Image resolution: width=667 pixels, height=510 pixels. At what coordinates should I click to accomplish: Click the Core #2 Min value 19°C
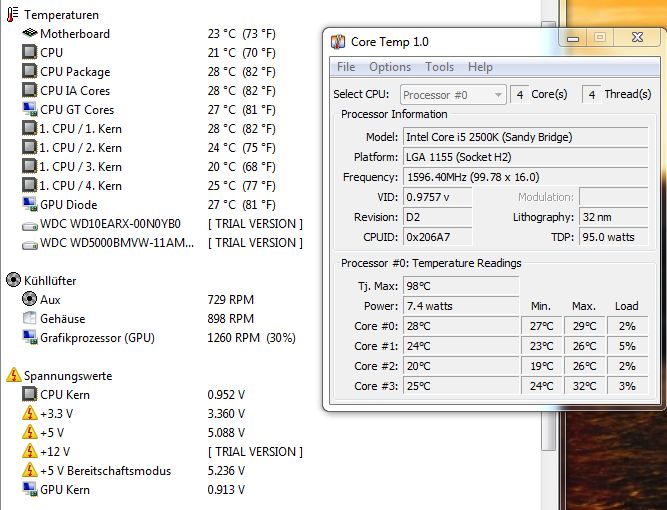pyautogui.click(x=541, y=366)
